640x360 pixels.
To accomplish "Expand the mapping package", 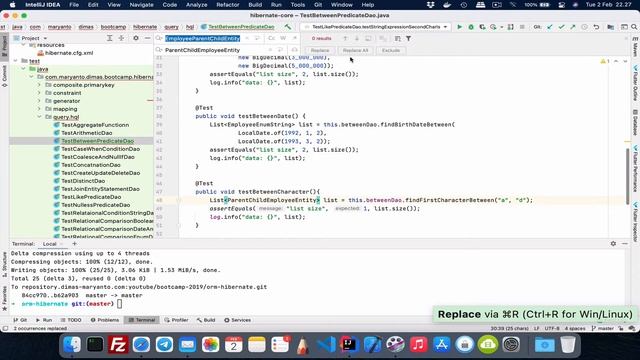I will coord(39,109).
